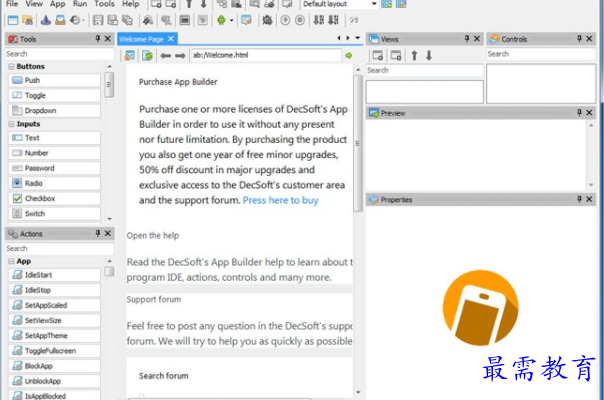Viewport: 604px width, 400px height.
Task: Go forward with the right arrow
Action: (180, 55)
